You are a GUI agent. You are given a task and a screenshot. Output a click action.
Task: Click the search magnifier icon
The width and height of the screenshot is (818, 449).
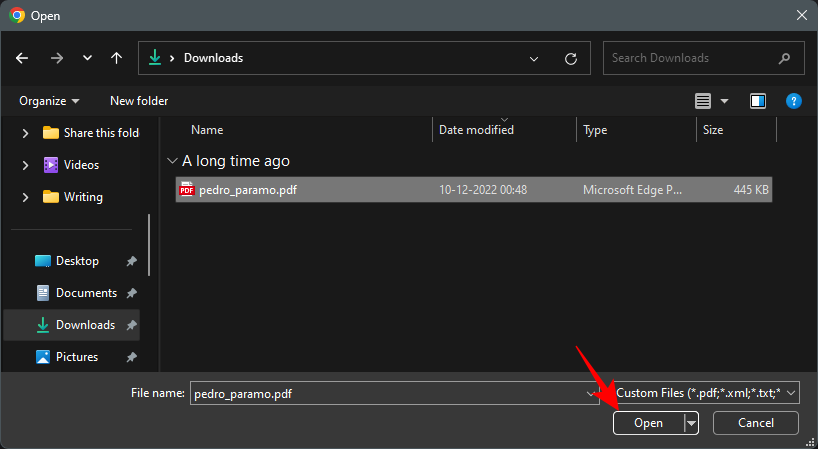[x=785, y=58]
